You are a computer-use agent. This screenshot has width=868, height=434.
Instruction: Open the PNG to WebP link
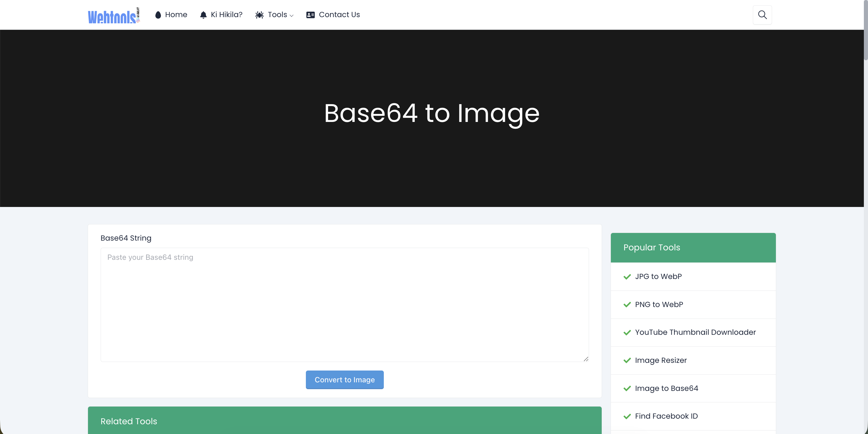pos(659,305)
